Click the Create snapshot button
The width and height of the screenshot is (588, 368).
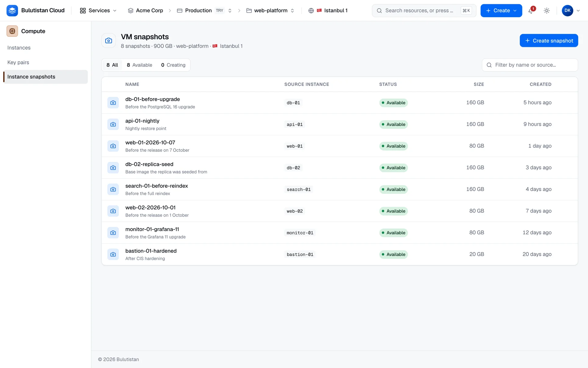pyautogui.click(x=549, y=40)
